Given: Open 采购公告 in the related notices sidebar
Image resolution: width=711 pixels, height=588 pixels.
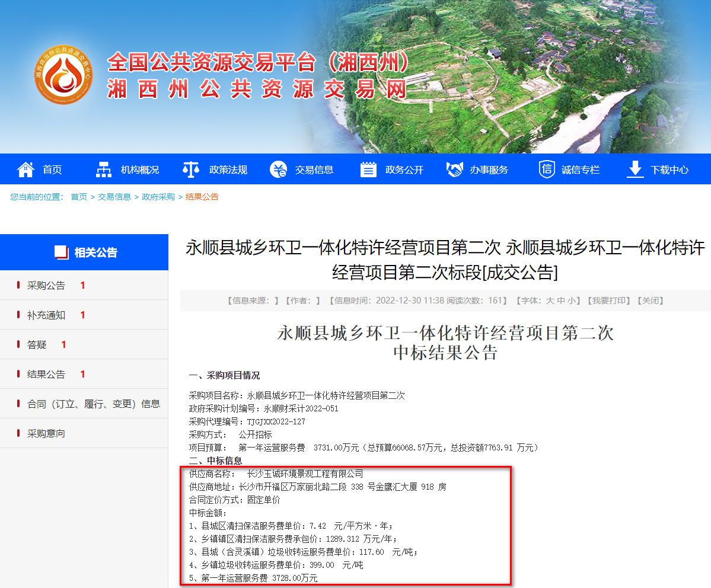Looking at the screenshot, I should tap(46, 286).
